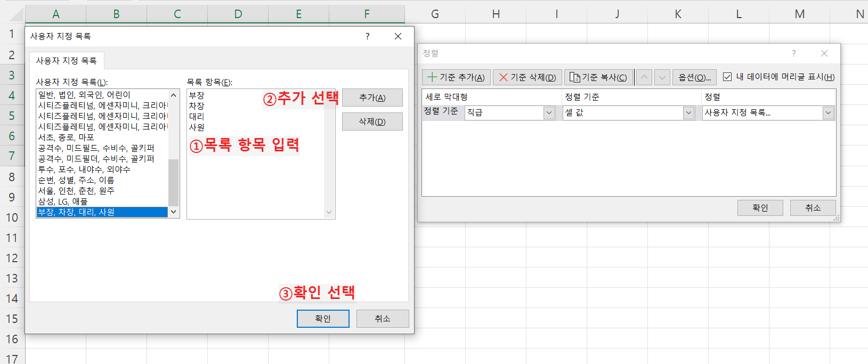
Task: Select the 사용자 지정 목록 tab
Action: coord(67,61)
